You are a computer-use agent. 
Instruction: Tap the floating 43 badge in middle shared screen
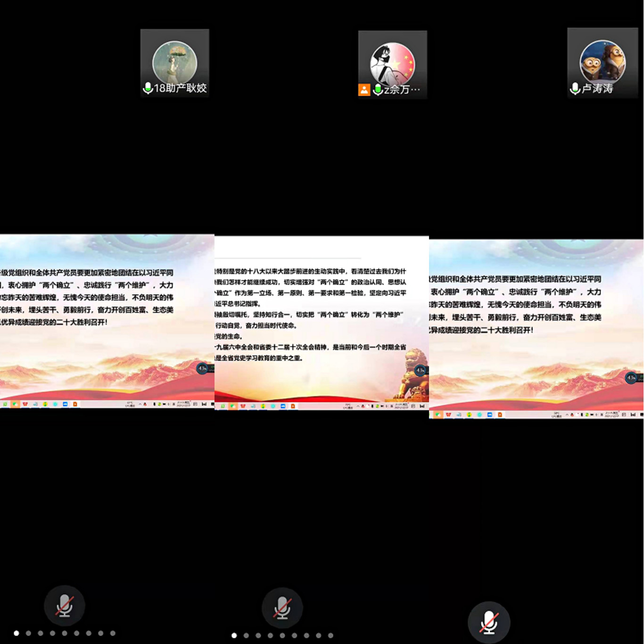(x=421, y=371)
